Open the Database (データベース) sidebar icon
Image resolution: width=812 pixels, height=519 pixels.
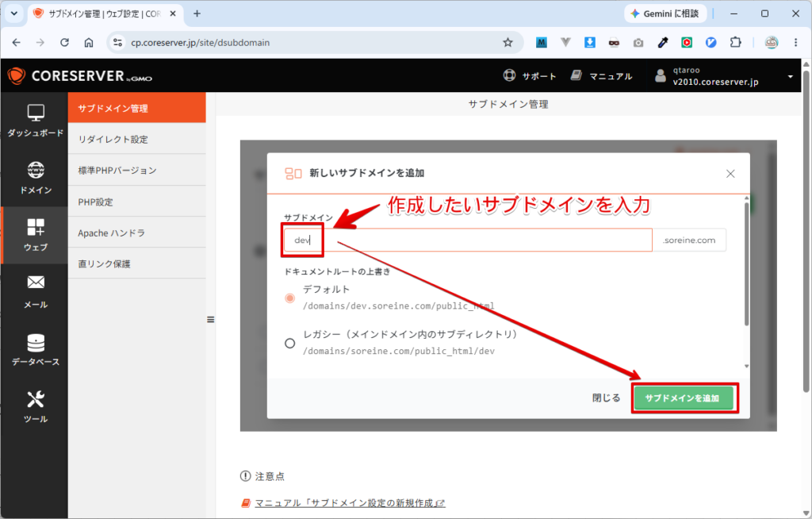(35, 349)
